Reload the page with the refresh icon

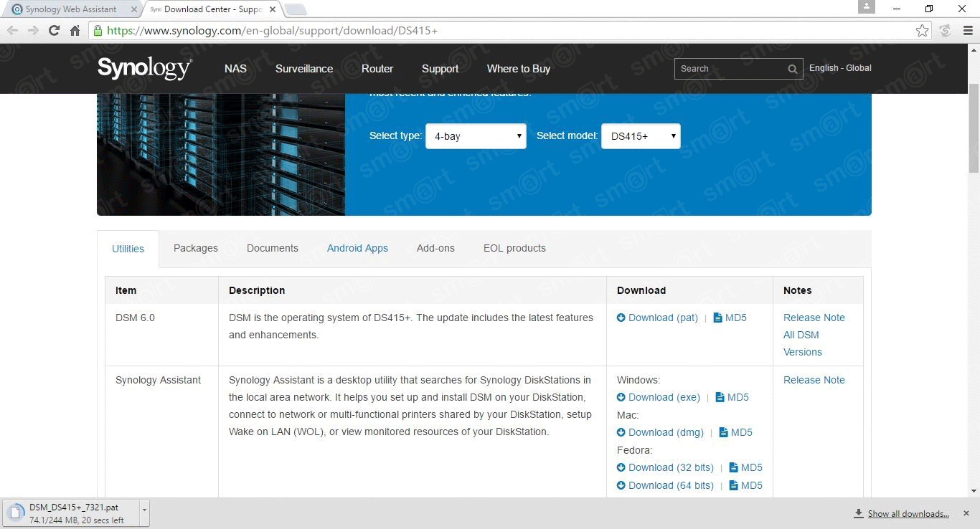pyautogui.click(x=54, y=31)
